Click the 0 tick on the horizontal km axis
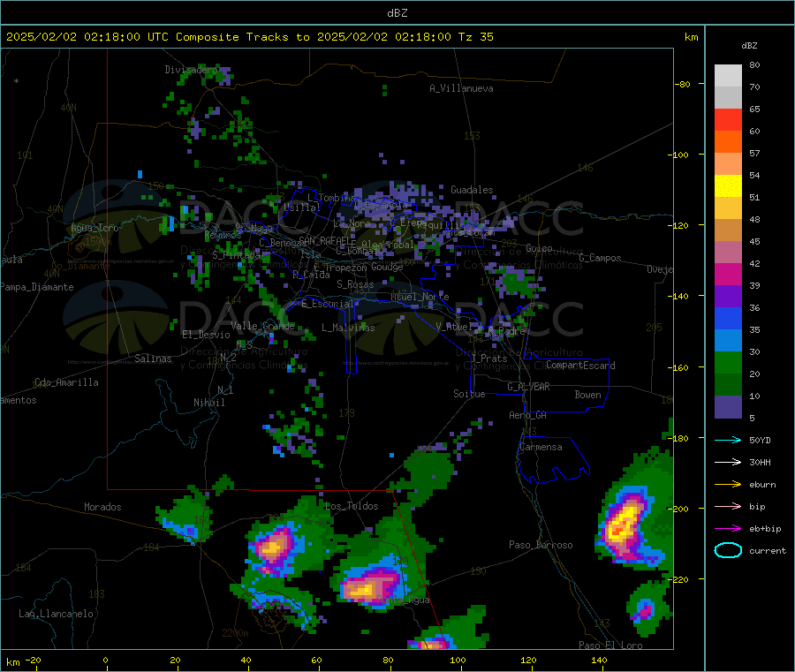This screenshot has width=795, height=672. pos(105,660)
